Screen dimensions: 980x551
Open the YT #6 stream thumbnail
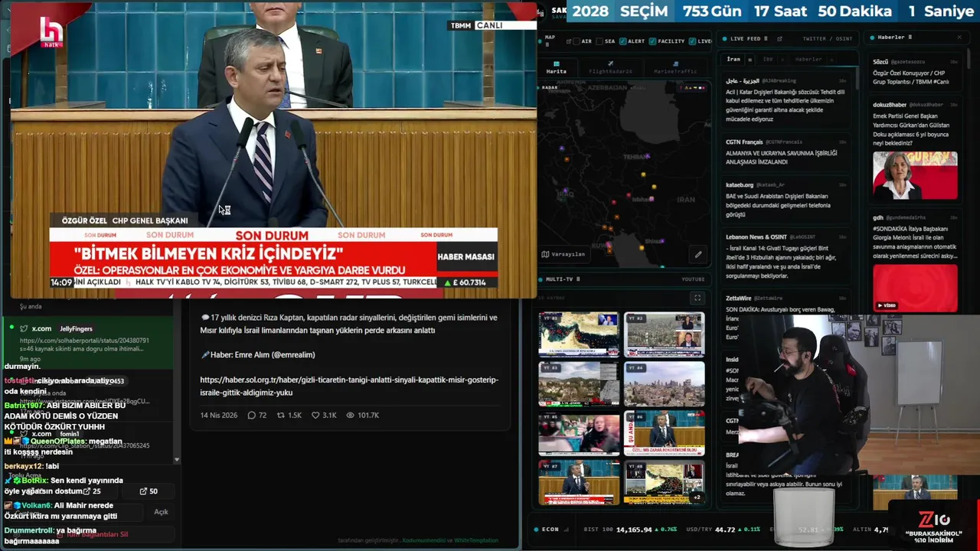pyautogui.click(x=664, y=433)
